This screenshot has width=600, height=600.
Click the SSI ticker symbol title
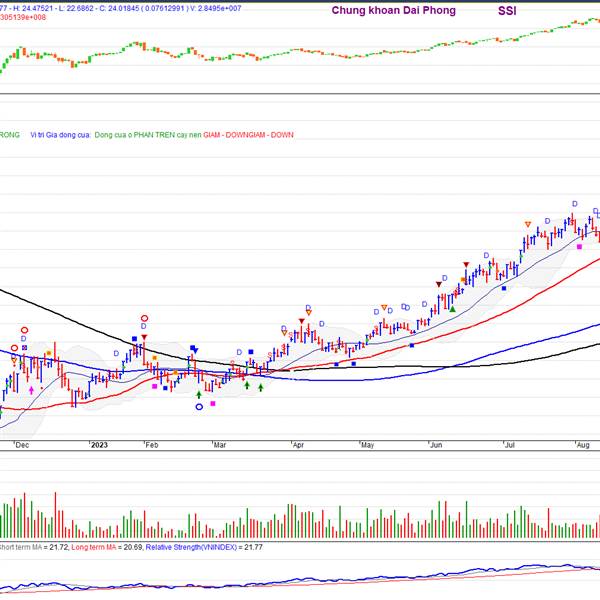tap(507, 11)
